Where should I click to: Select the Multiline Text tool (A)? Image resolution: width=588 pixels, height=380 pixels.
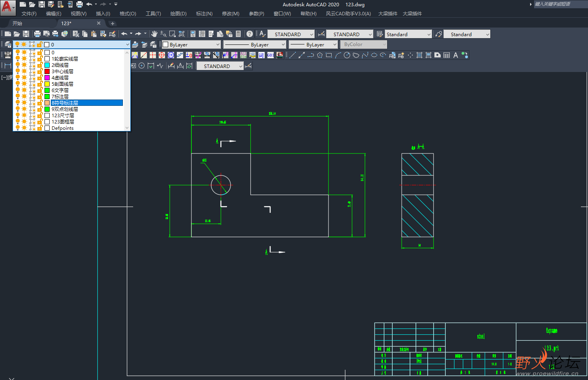(456, 55)
